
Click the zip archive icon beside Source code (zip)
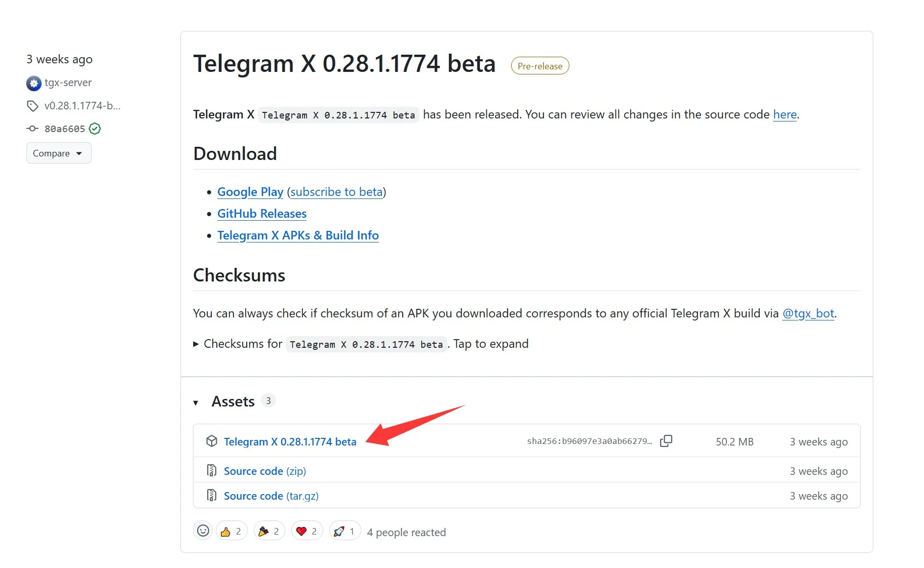tap(211, 470)
